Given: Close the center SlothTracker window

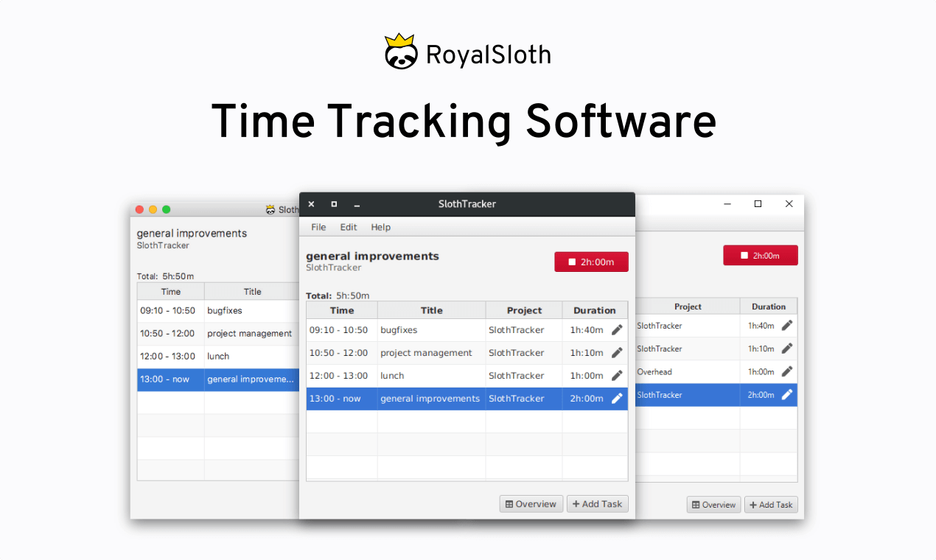Looking at the screenshot, I should (311, 204).
